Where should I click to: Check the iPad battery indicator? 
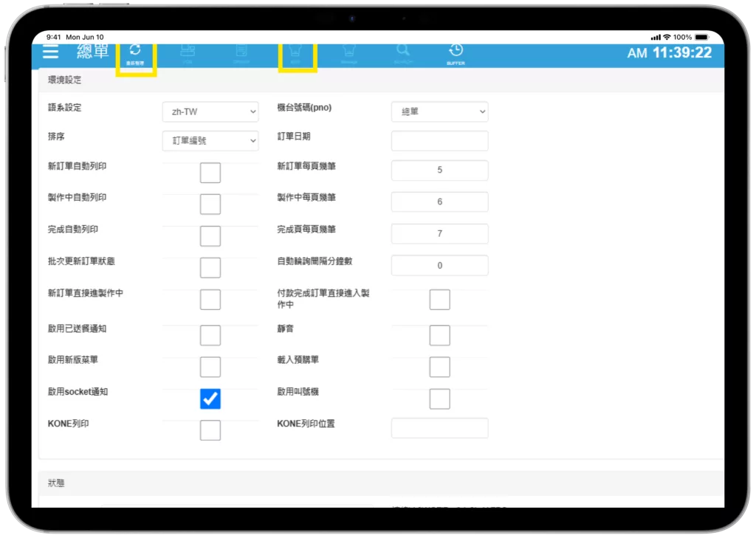tap(702, 37)
